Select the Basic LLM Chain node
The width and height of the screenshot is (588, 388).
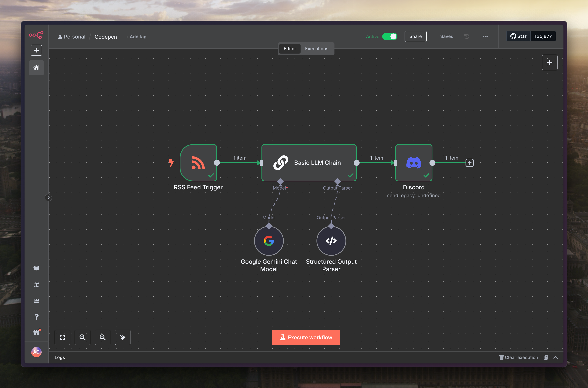tap(309, 163)
